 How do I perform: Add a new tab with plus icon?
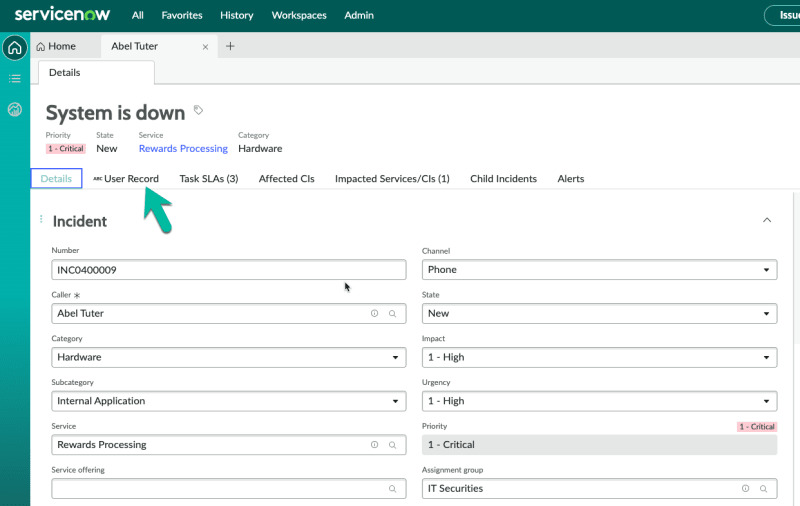pyautogui.click(x=230, y=46)
